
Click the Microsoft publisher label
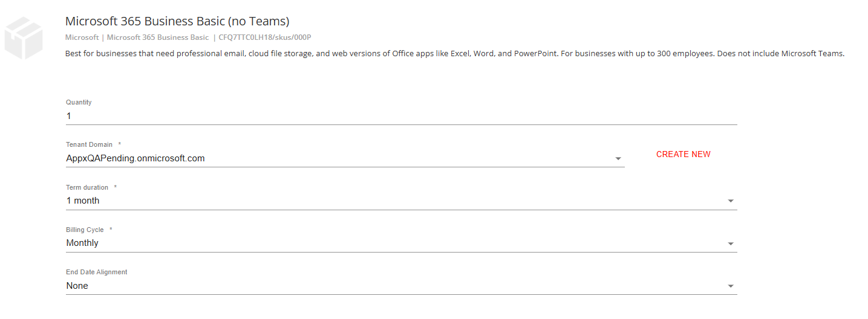[x=82, y=37]
